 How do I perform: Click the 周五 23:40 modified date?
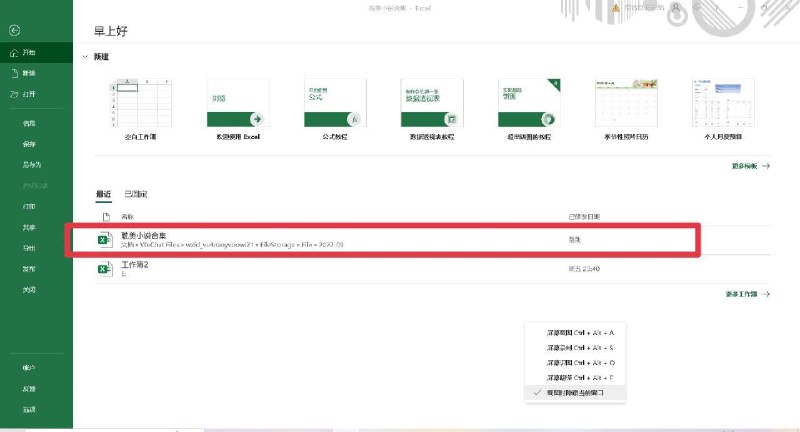(x=584, y=269)
